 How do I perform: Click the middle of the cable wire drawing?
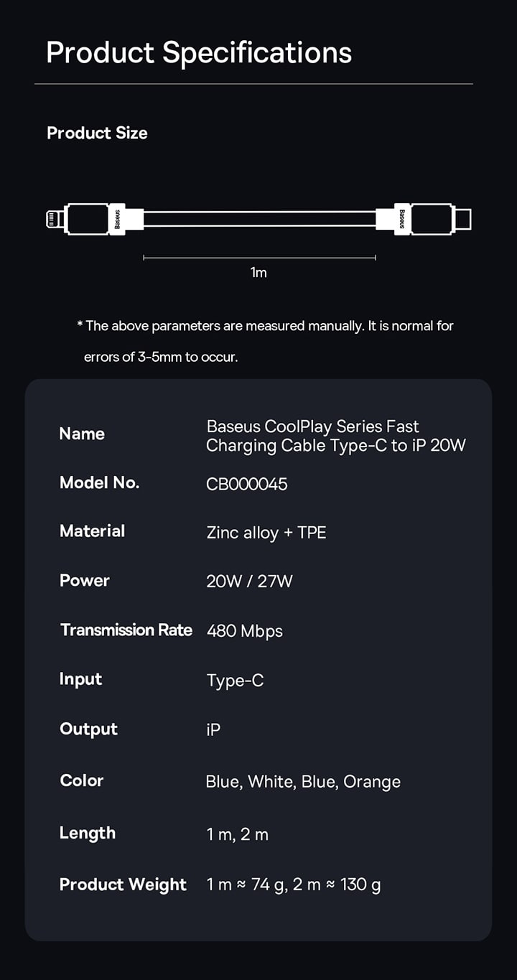259,219
